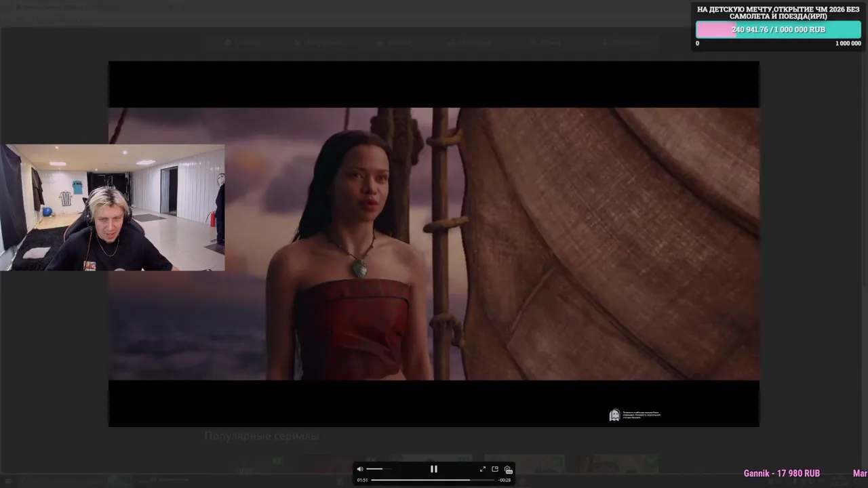Enter fullscreen with the expand arrows icon
Screen dimensions: 868x488
pos(483,469)
